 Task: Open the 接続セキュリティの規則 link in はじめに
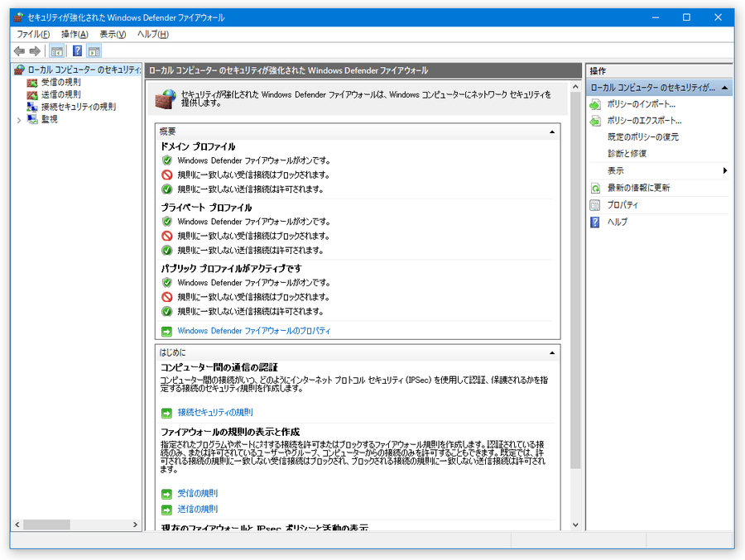[x=215, y=412]
